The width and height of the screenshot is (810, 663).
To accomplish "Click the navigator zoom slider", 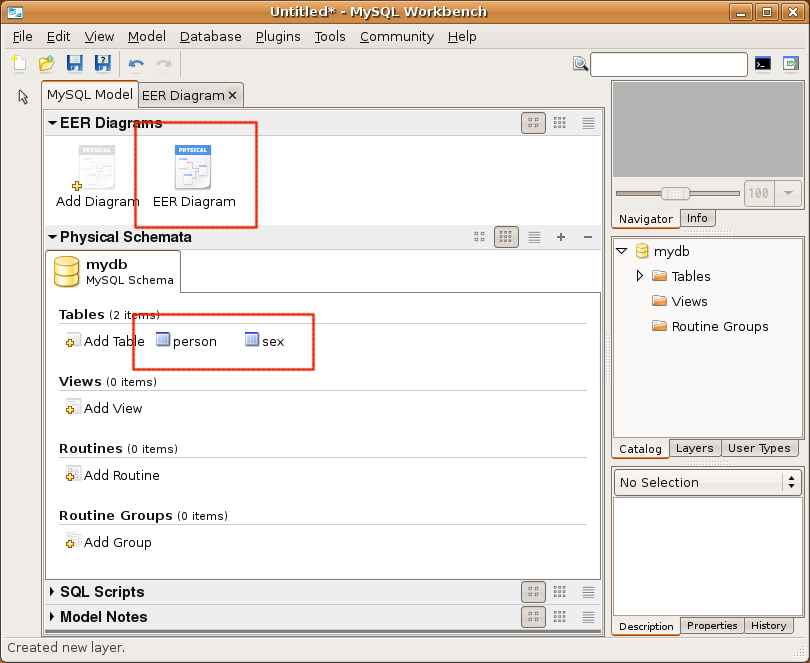I will coord(677,193).
